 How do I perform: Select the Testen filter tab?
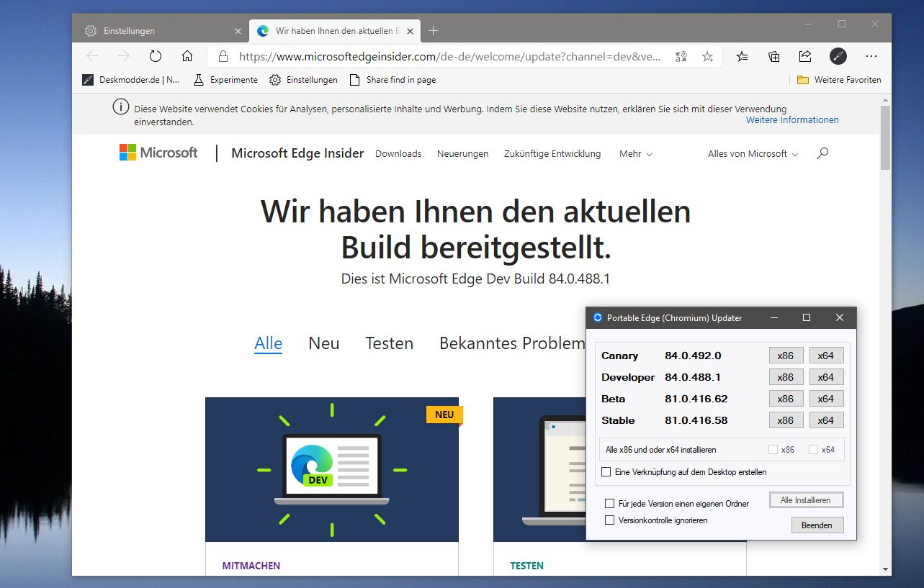point(390,343)
